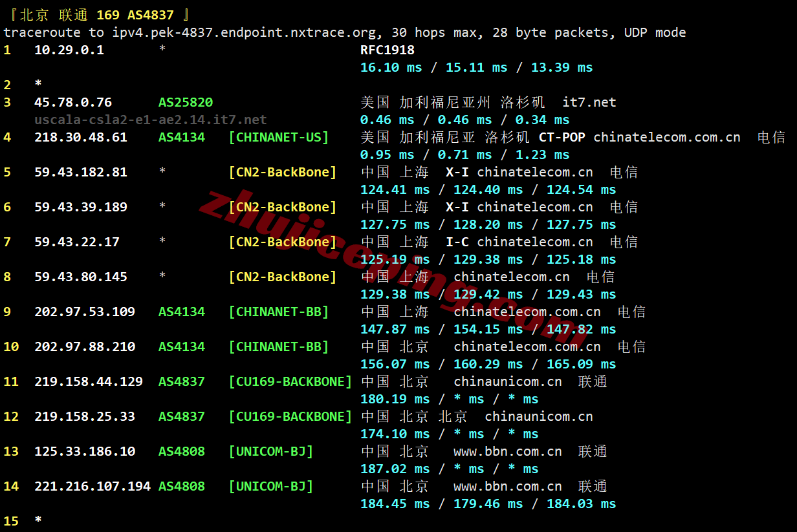The width and height of the screenshot is (797, 532).
Task: Select IP 218.30.48.61 on hop 4
Action: tap(81, 137)
